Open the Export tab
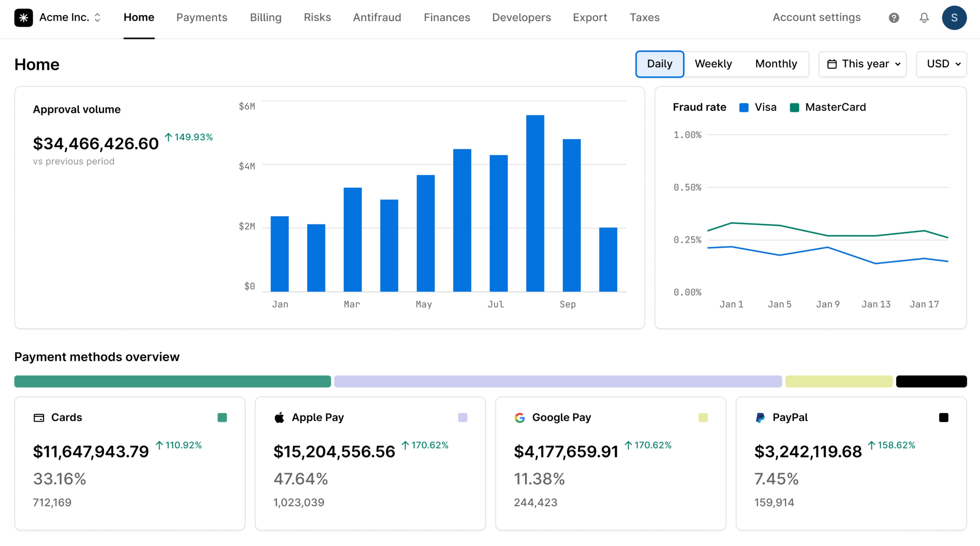This screenshot has height=546, width=980. 590,18
